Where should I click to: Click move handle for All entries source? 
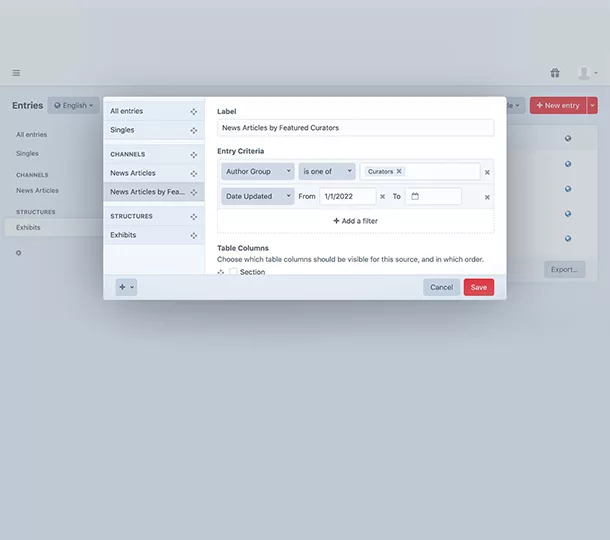coord(194,112)
